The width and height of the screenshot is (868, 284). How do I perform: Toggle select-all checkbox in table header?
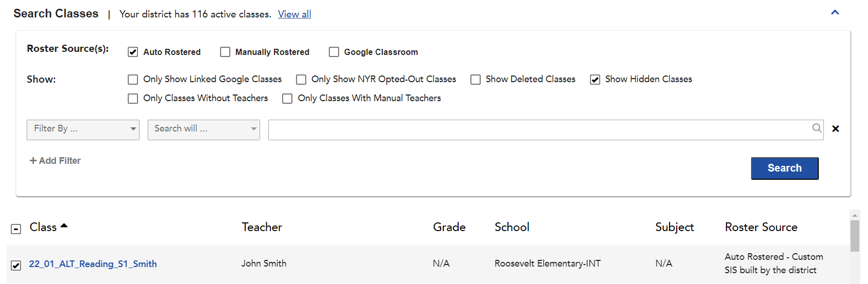pos(16,229)
